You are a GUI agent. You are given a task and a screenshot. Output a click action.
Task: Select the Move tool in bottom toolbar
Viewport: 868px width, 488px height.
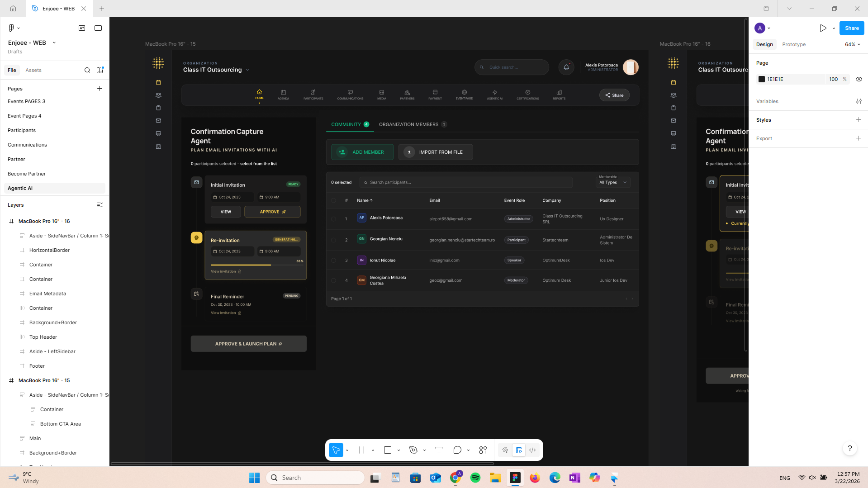coord(336,450)
